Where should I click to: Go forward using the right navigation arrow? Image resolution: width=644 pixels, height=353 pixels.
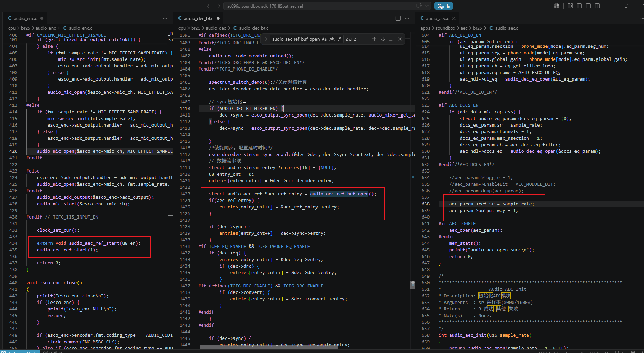coord(218,6)
